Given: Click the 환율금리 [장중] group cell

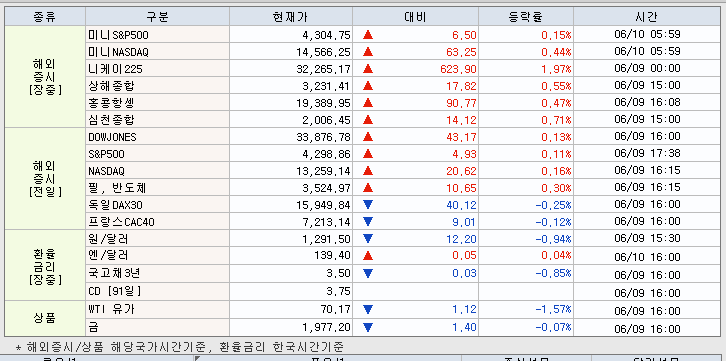Looking at the screenshot, I should [x=45, y=265].
